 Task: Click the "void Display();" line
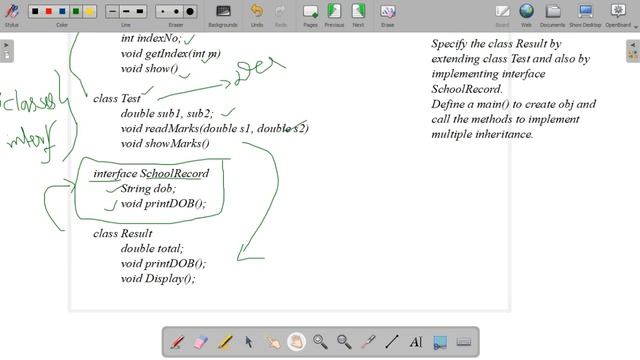coord(158,279)
